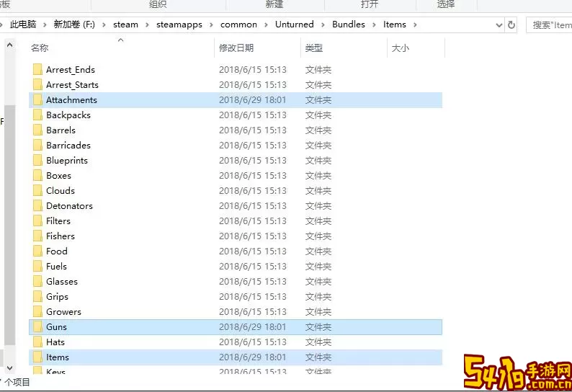572x392 pixels.
Task: Click the Food row type 文件夹
Action: 318,251
